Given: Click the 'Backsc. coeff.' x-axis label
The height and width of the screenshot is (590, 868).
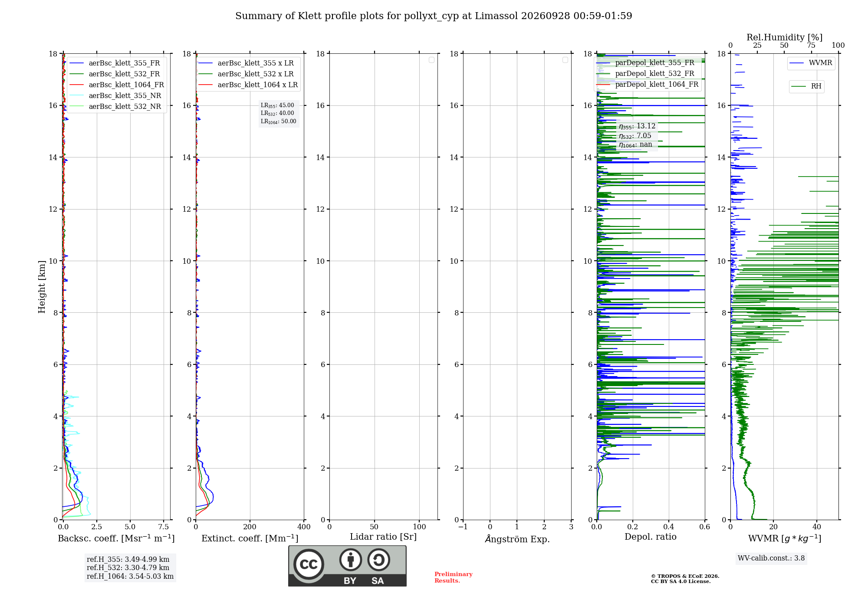Looking at the screenshot, I should (116, 538).
